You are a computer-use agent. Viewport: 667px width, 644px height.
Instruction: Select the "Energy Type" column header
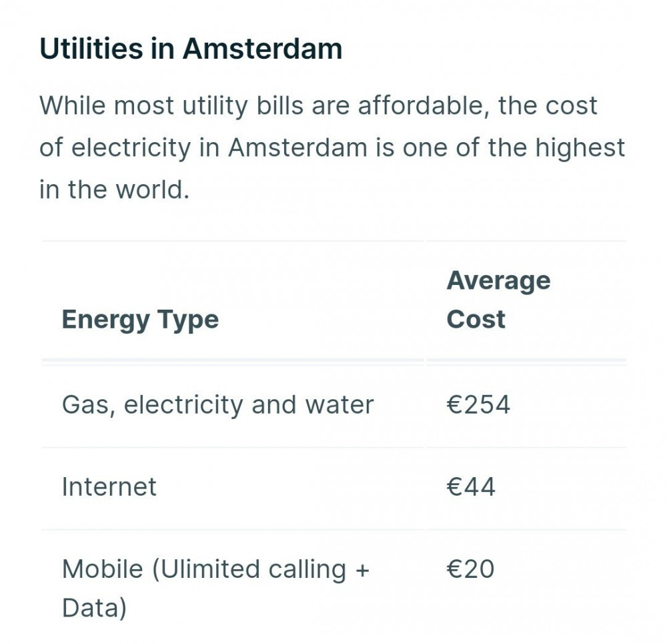pos(140,319)
